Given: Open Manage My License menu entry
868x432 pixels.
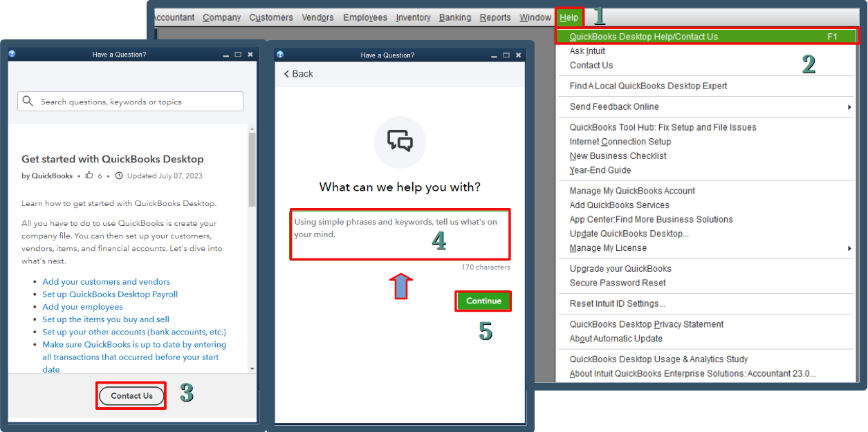Looking at the screenshot, I should coord(608,247).
